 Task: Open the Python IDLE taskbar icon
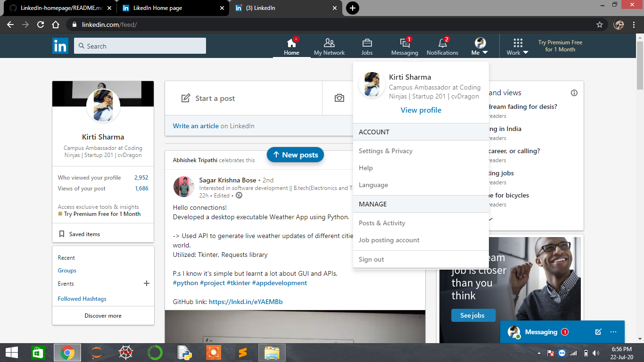184,353
